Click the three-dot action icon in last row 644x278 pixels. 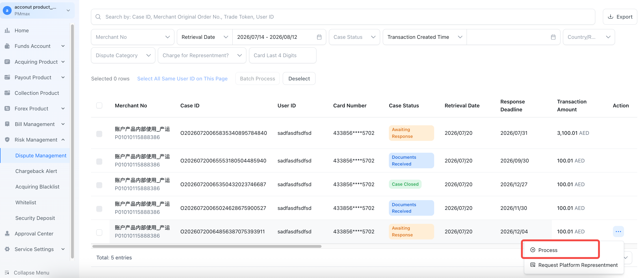coord(618,232)
